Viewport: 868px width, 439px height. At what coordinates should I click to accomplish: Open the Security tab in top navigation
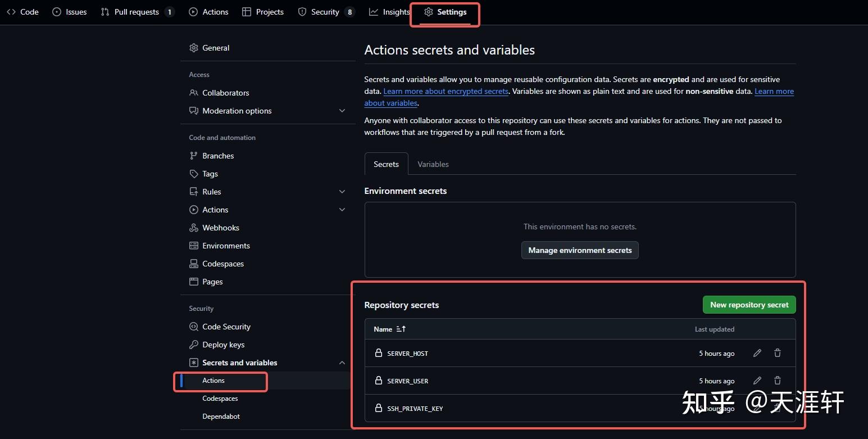click(x=324, y=11)
